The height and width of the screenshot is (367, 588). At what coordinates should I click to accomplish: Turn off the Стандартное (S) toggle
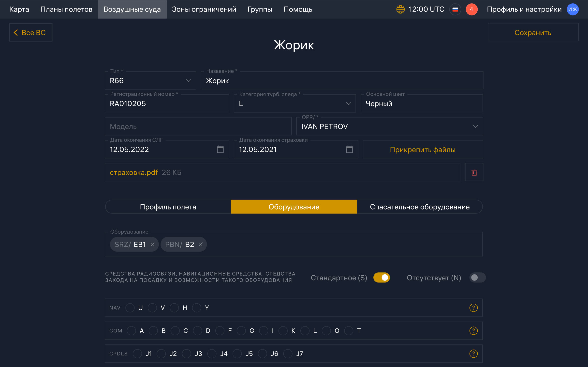coord(382,278)
